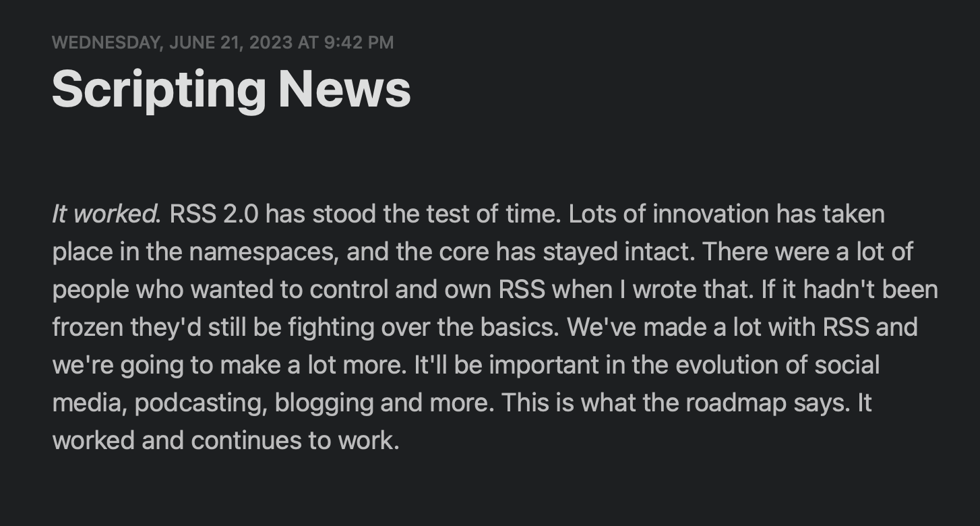Click the italic 'It worked.' text
Screen dimensions: 980x526
tap(106, 214)
